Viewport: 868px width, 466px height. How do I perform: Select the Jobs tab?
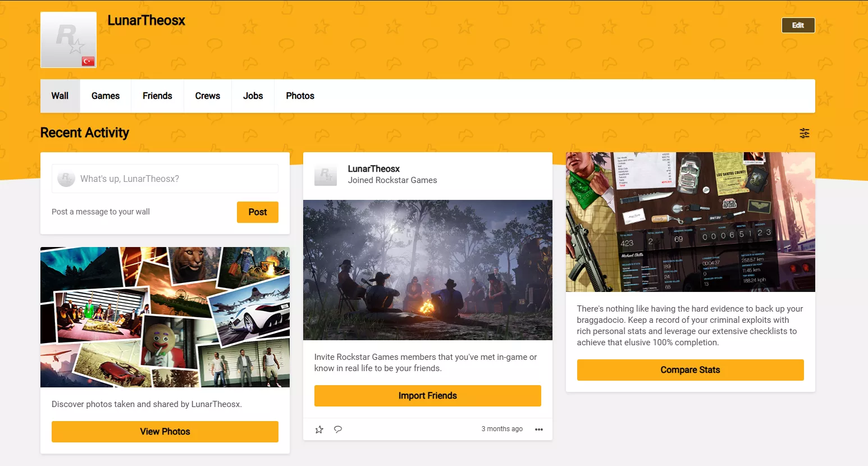coord(253,96)
